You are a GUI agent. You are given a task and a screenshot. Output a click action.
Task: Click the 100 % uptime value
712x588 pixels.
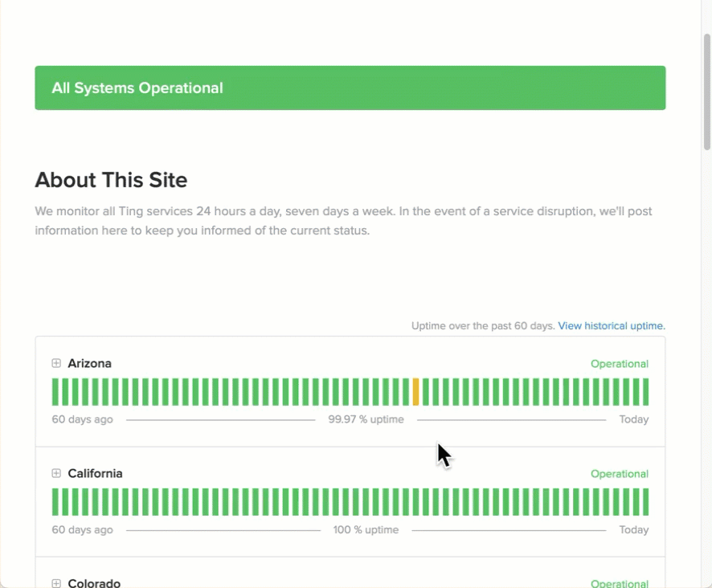366,530
